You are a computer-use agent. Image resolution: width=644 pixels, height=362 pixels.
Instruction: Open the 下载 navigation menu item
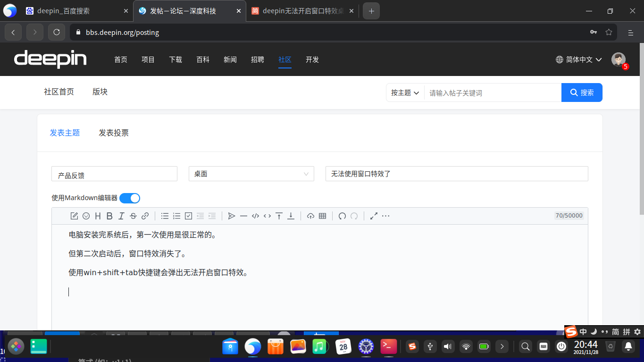[x=176, y=59]
